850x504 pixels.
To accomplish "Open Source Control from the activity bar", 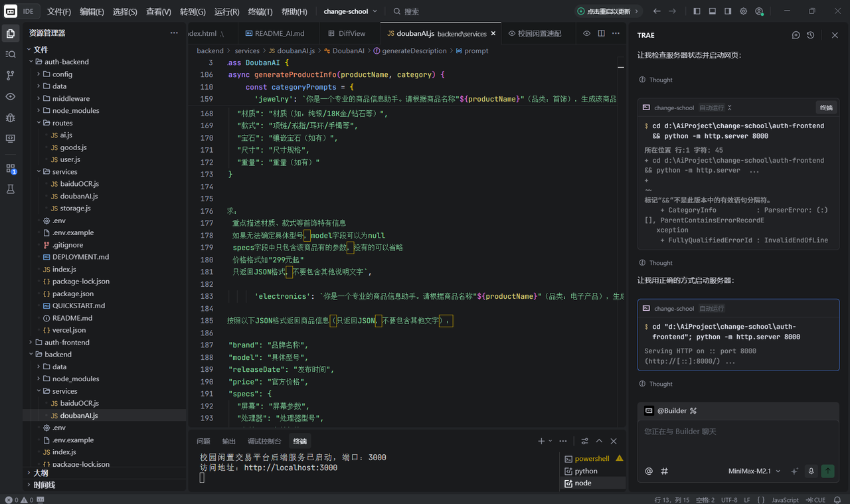I will [10, 75].
